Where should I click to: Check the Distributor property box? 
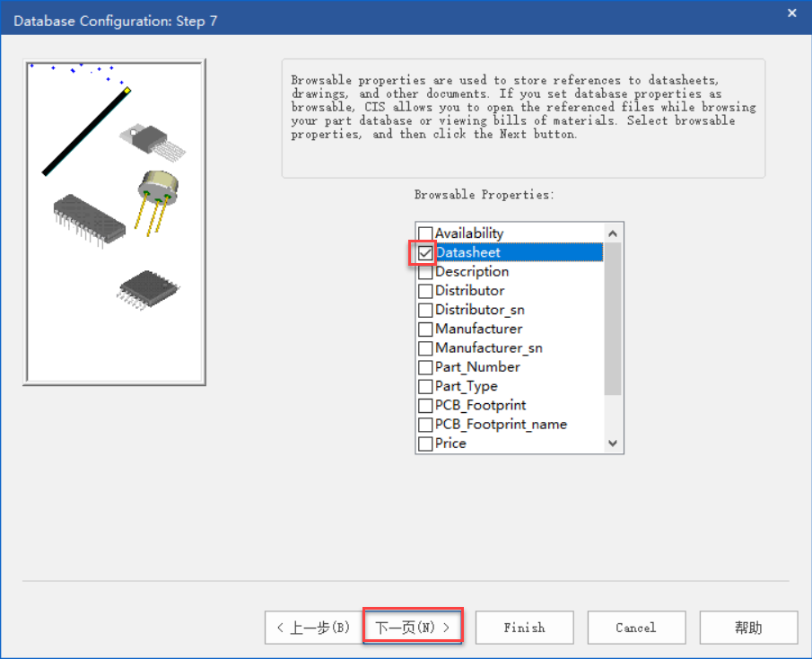tap(425, 291)
